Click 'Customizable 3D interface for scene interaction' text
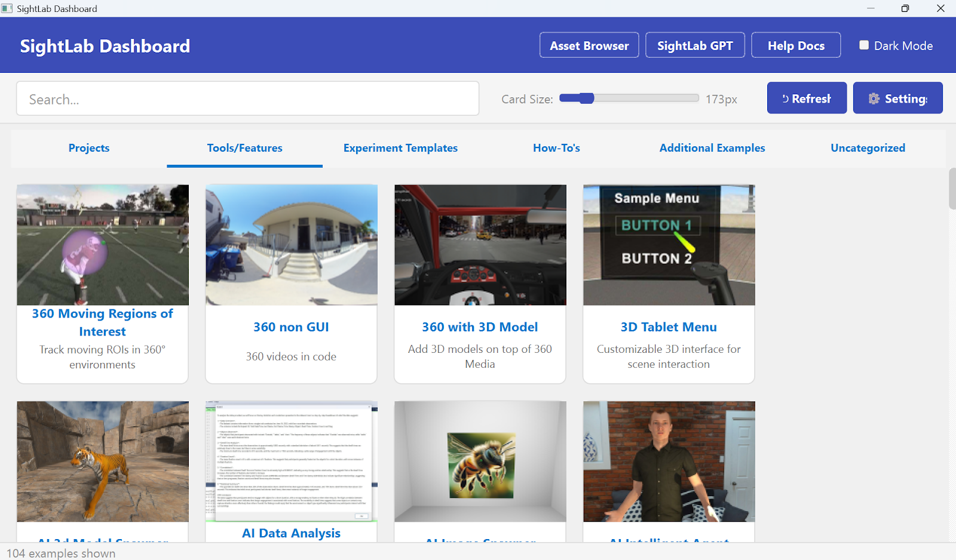This screenshot has height=560, width=956. point(669,356)
